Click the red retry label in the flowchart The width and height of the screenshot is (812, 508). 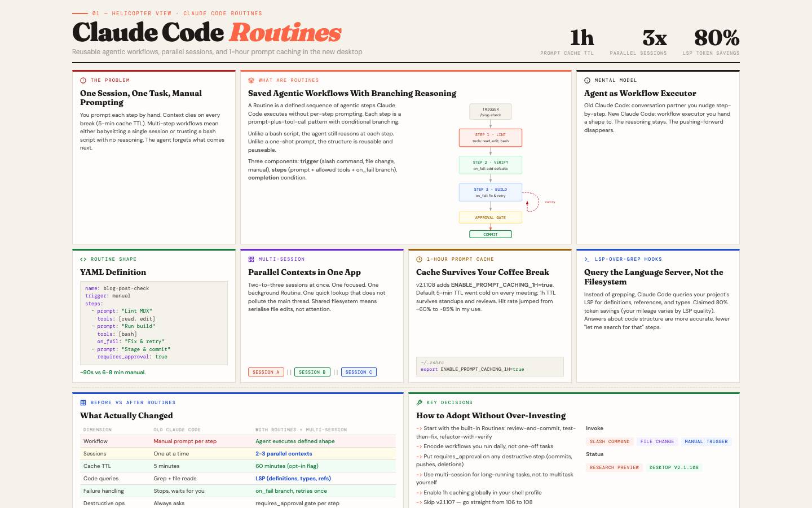coord(550,202)
